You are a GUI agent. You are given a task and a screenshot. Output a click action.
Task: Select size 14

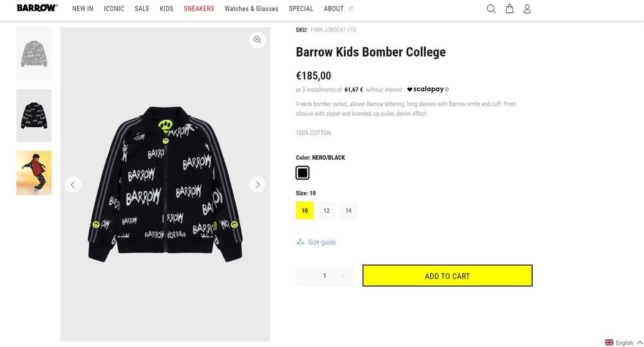(348, 211)
